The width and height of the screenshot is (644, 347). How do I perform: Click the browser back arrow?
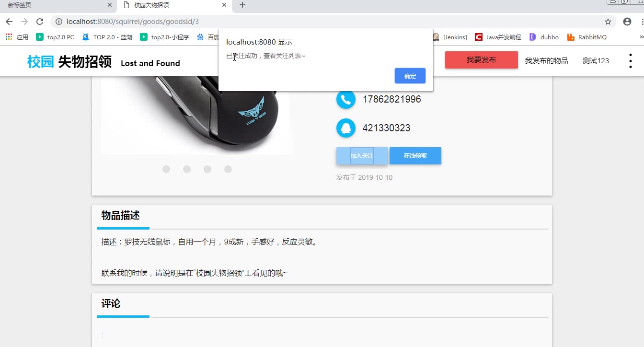point(9,22)
